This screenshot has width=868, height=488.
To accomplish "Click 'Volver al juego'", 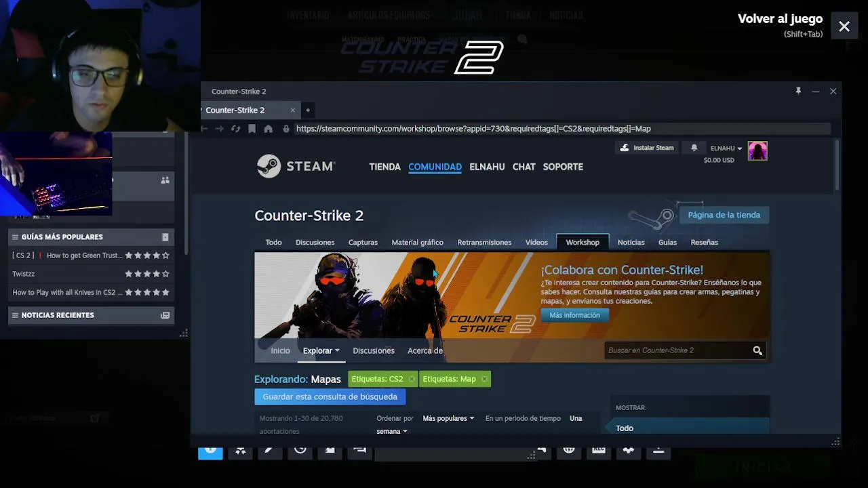I will [780, 19].
